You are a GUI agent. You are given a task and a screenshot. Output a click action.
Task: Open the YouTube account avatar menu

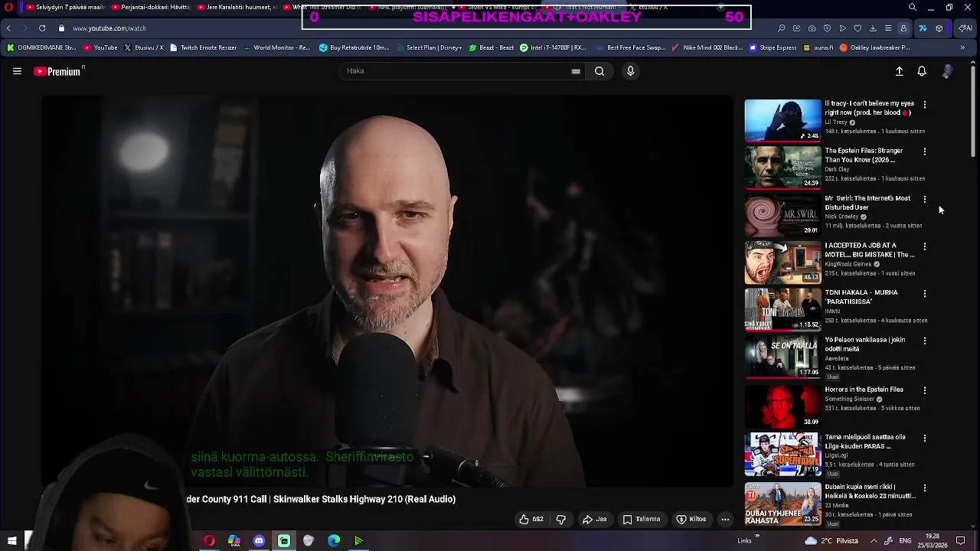pyautogui.click(x=947, y=71)
